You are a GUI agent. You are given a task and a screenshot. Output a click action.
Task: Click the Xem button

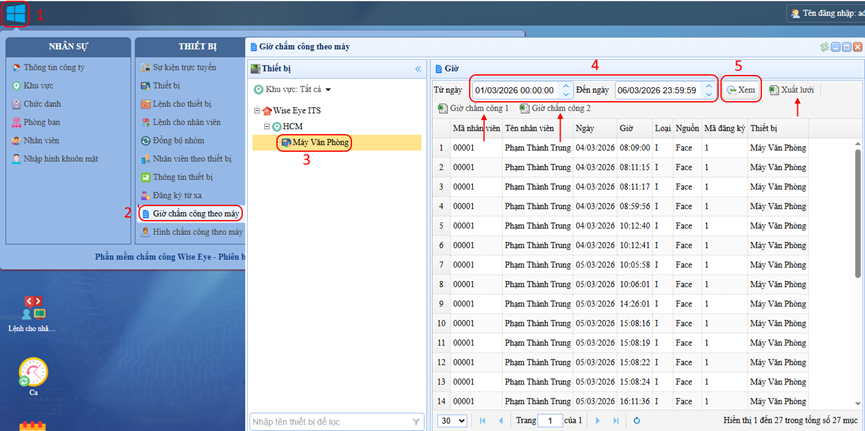(741, 90)
